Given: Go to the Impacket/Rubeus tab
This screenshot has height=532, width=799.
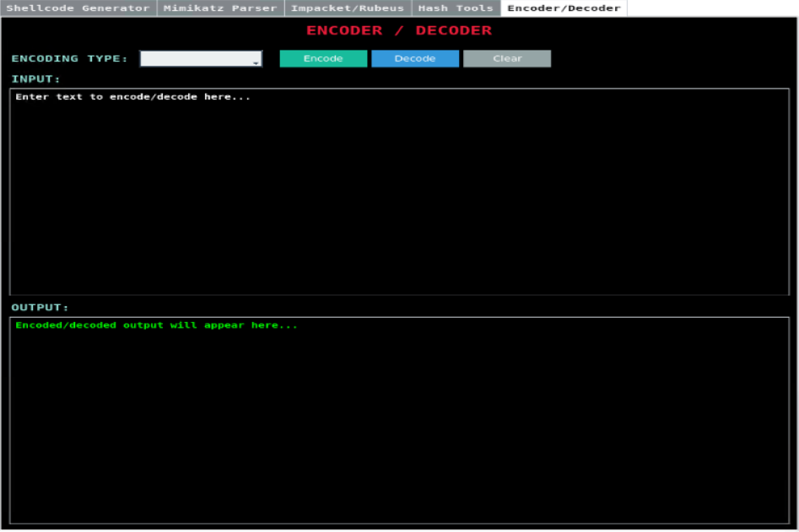Looking at the screenshot, I should tap(348, 8).
